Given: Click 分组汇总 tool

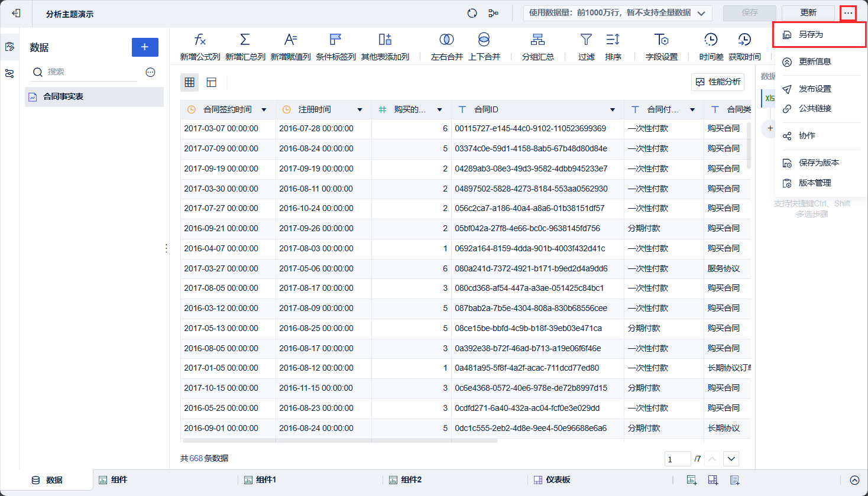Looking at the screenshot, I should [x=537, y=47].
